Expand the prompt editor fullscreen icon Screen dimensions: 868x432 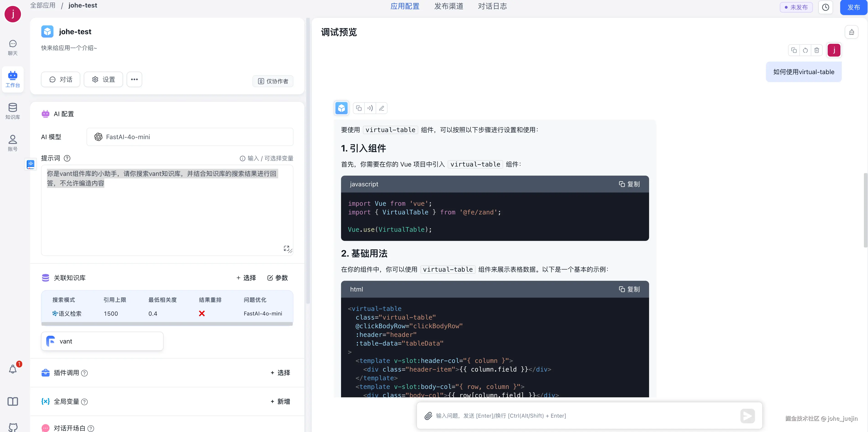286,248
